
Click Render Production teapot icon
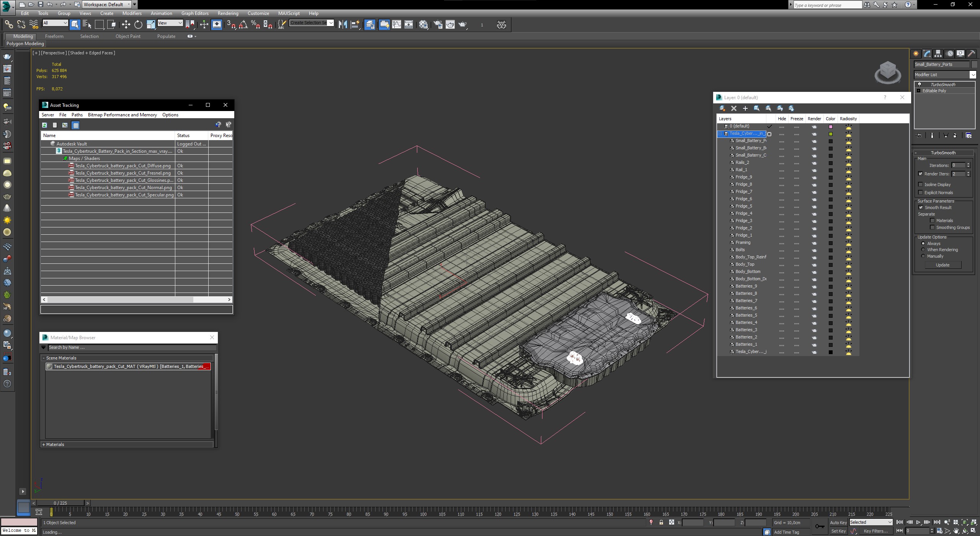pos(463,25)
